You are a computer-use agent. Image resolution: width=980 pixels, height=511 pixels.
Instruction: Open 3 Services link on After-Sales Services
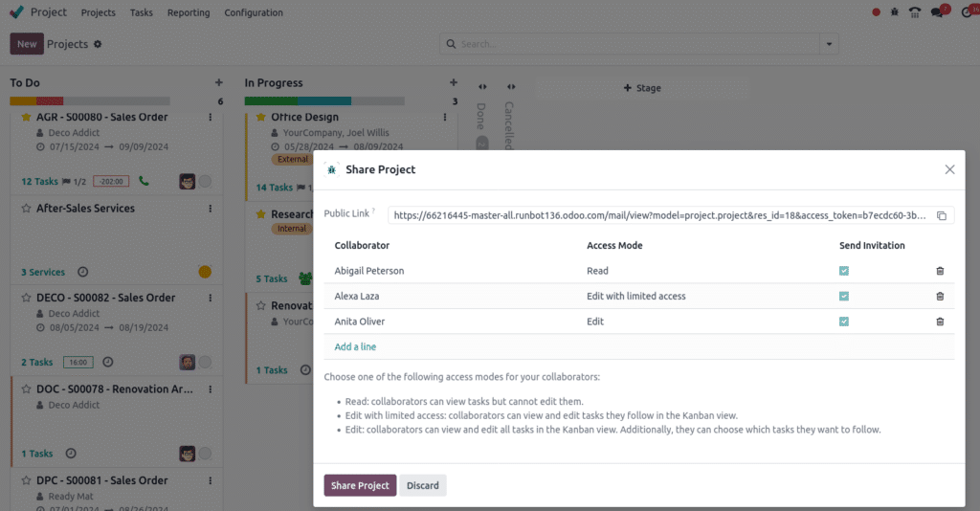pyautogui.click(x=43, y=272)
